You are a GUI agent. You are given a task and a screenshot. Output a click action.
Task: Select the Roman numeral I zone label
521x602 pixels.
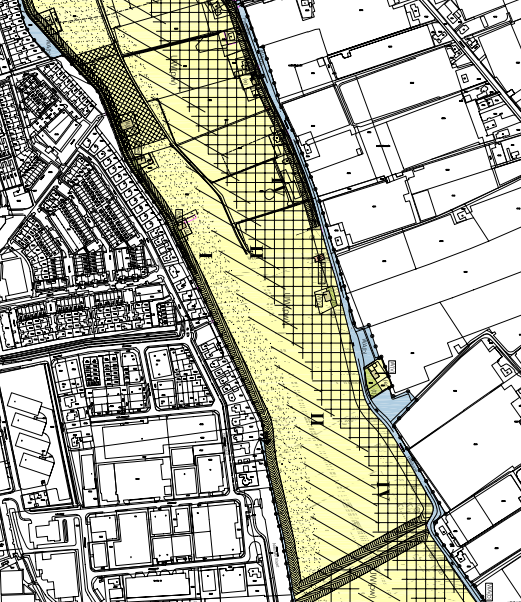(x=206, y=255)
